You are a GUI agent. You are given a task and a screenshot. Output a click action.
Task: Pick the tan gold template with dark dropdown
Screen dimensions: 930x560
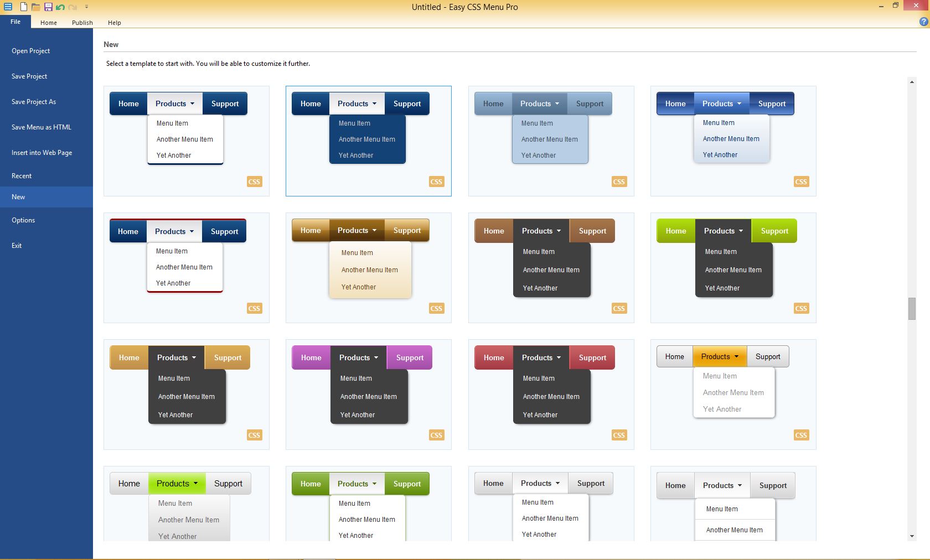click(187, 395)
